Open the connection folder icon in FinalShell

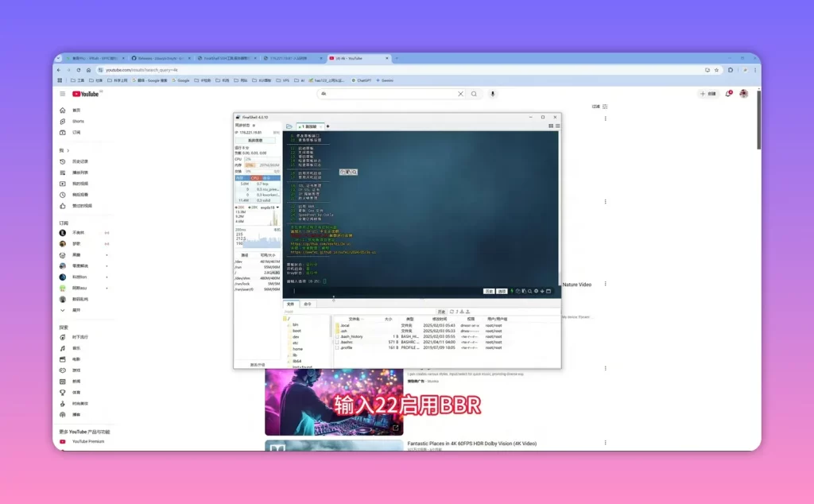pos(289,126)
